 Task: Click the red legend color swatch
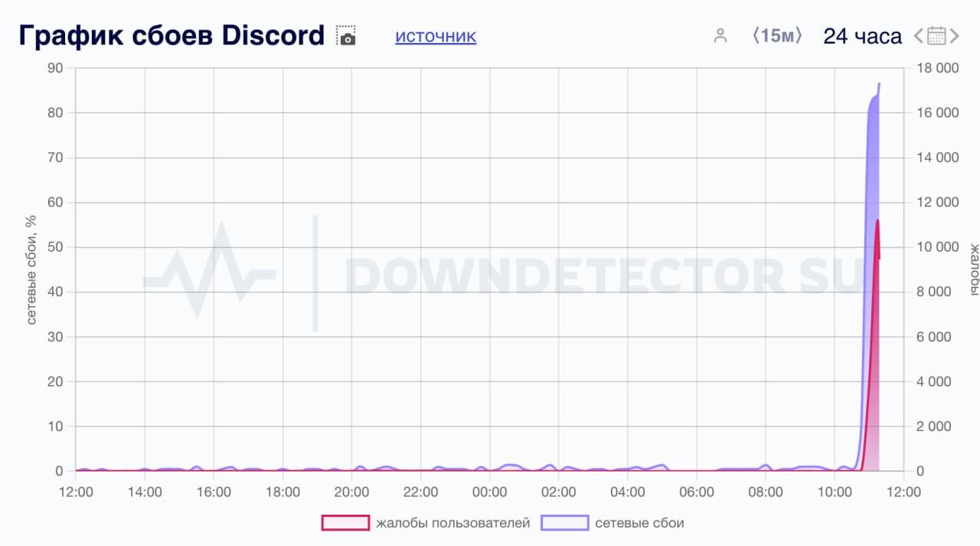[345, 523]
